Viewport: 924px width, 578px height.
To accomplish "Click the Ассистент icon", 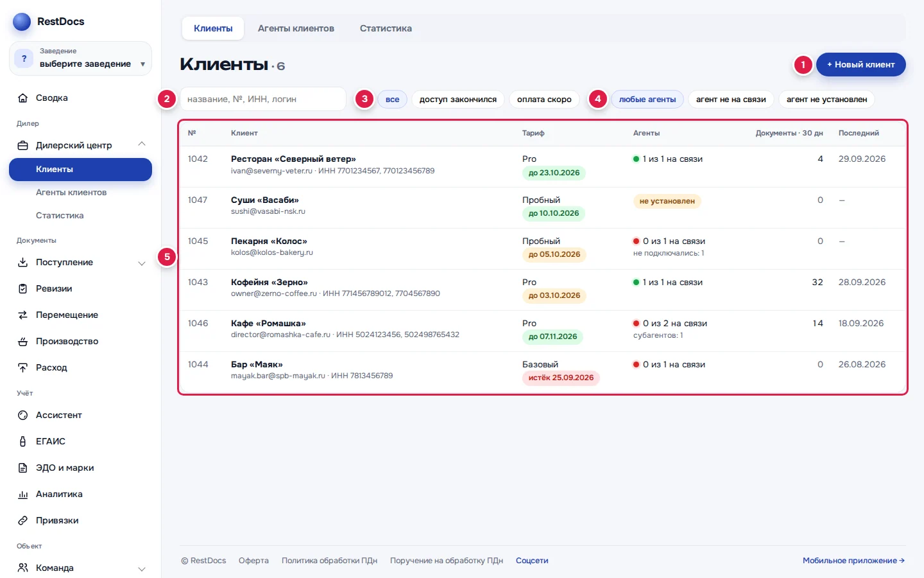I will (23, 416).
